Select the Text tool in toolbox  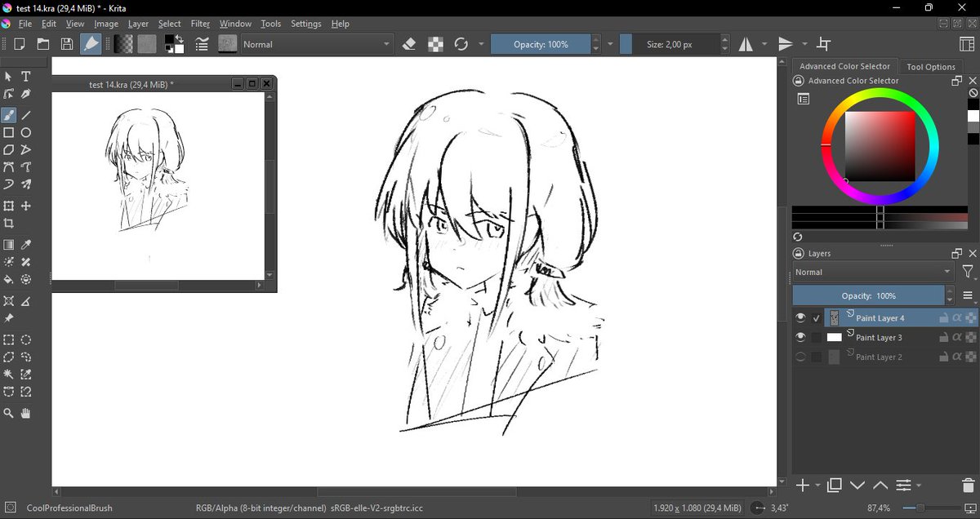tap(26, 77)
